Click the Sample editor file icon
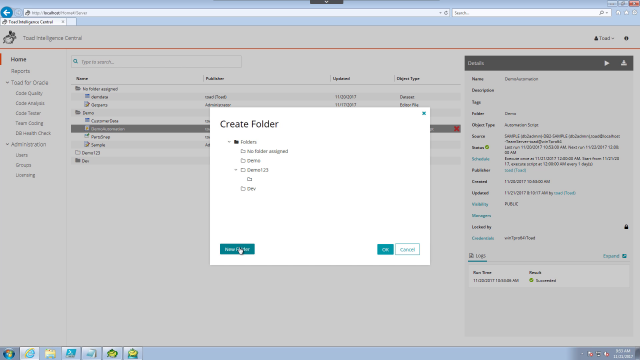Viewport: 640px width, 360px height. (x=87, y=144)
